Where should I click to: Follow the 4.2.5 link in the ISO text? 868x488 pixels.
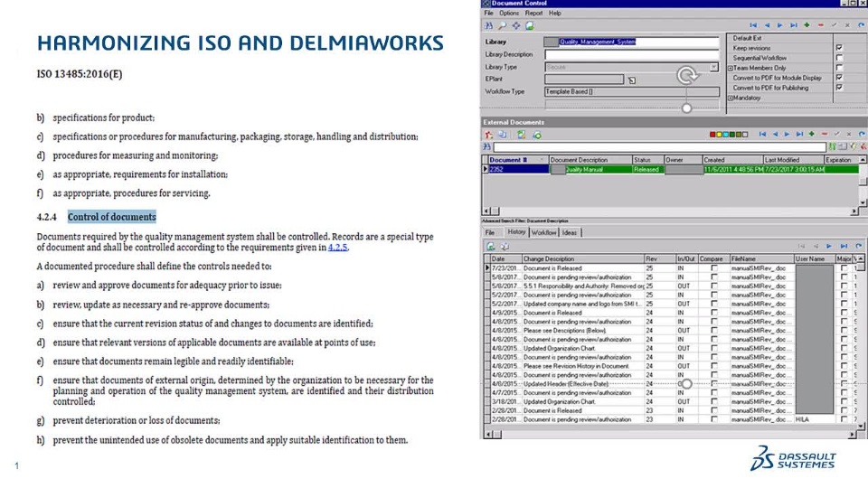pyautogui.click(x=337, y=248)
